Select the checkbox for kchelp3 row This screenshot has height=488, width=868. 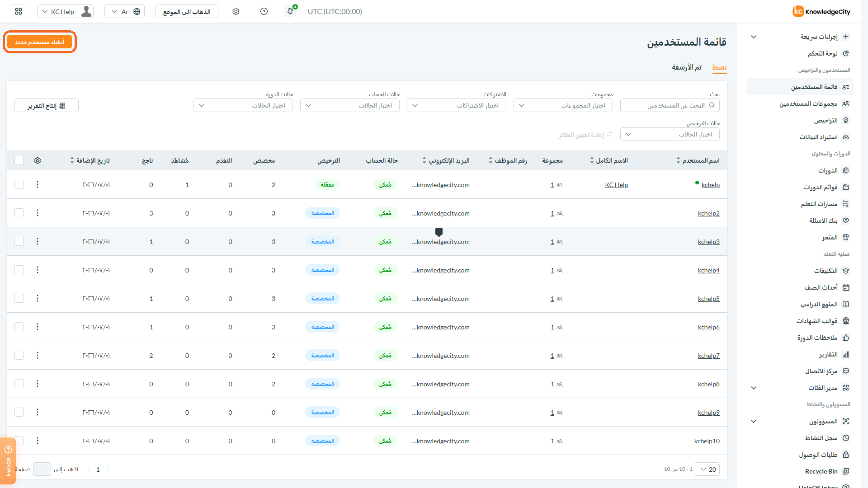(19, 241)
